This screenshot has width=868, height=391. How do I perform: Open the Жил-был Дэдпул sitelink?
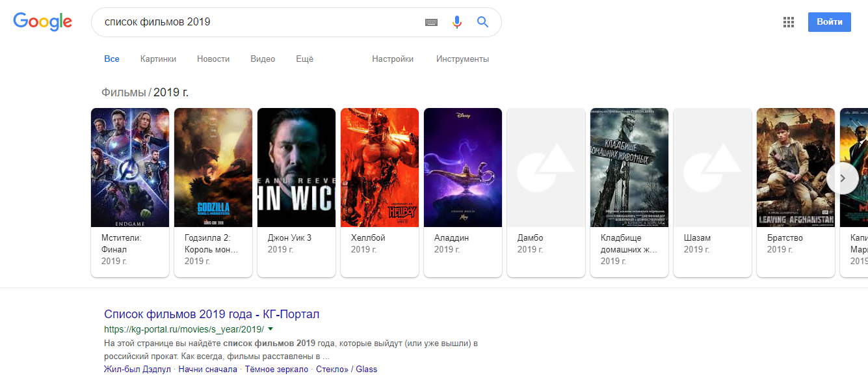pos(137,369)
